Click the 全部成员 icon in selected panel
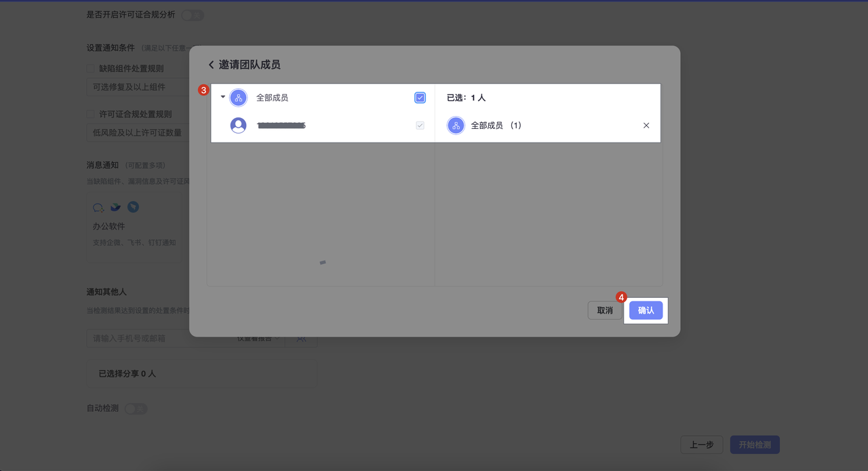Viewport: 868px width, 471px height. 456,126
